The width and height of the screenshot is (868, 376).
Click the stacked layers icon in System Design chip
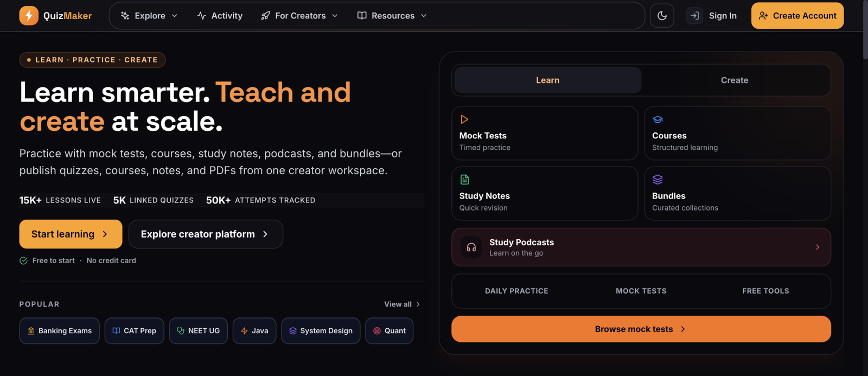293,330
